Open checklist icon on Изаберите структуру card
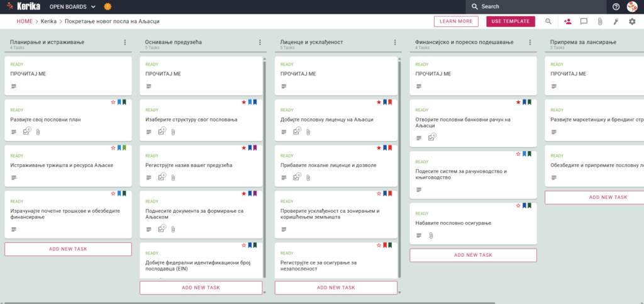Screen dimensions: 644x304 click(162, 132)
